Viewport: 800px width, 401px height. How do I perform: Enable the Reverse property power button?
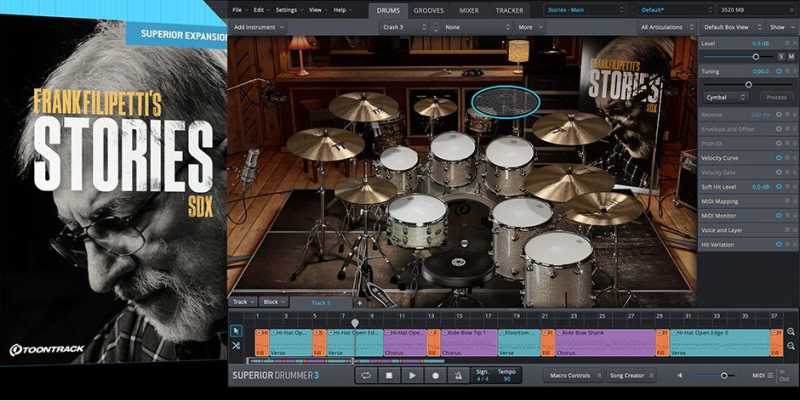[x=779, y=115]
